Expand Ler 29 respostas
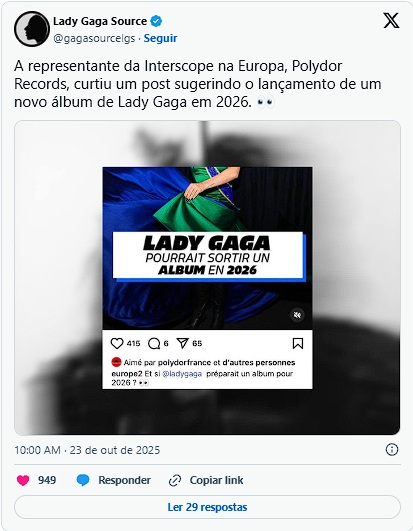 (207, 507)
